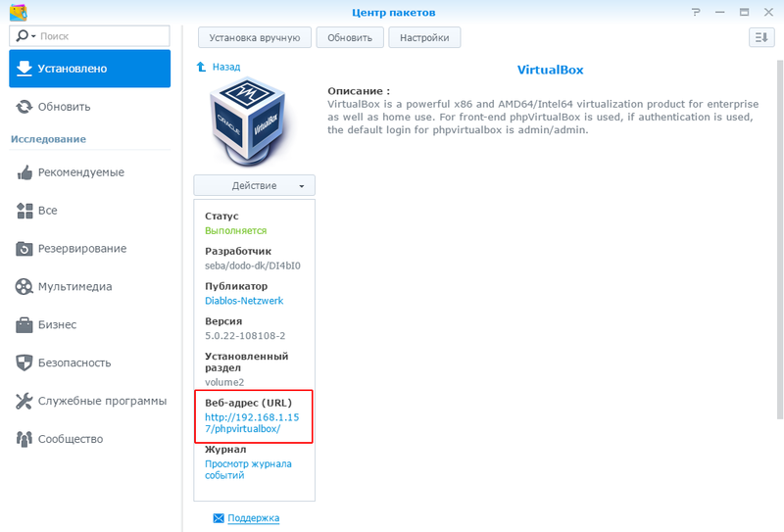The height and width of the screenshot is (532, 784).
Task: Click the Безопасность shield icon
Action: pos(24,363)
